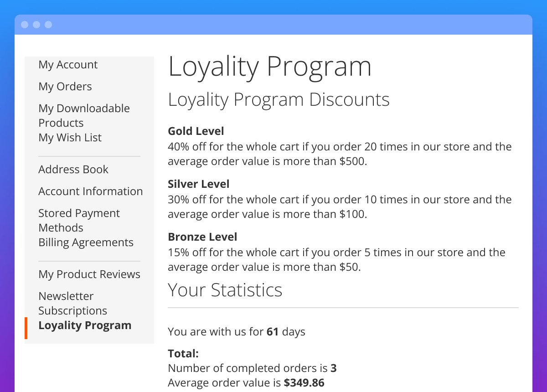This screenshot has width=547, height=392.
Task: Open My Account in the sidebar
Action: coord(68,65)
